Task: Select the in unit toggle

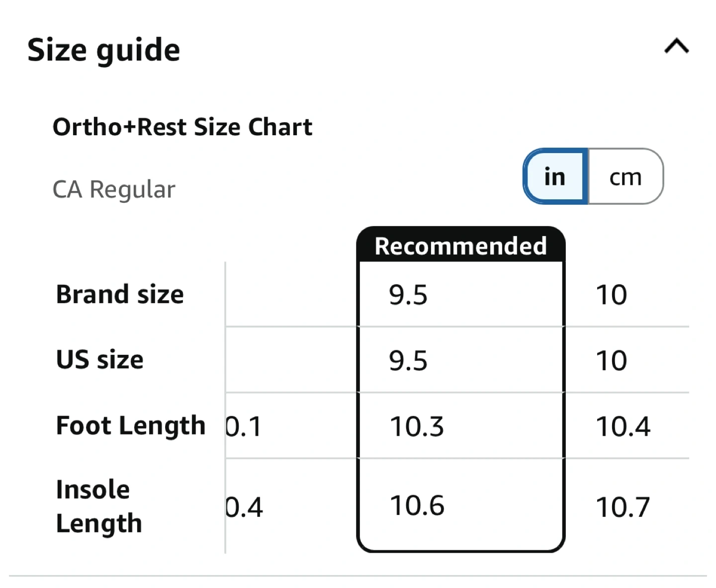Action: [x=555, y=177]
